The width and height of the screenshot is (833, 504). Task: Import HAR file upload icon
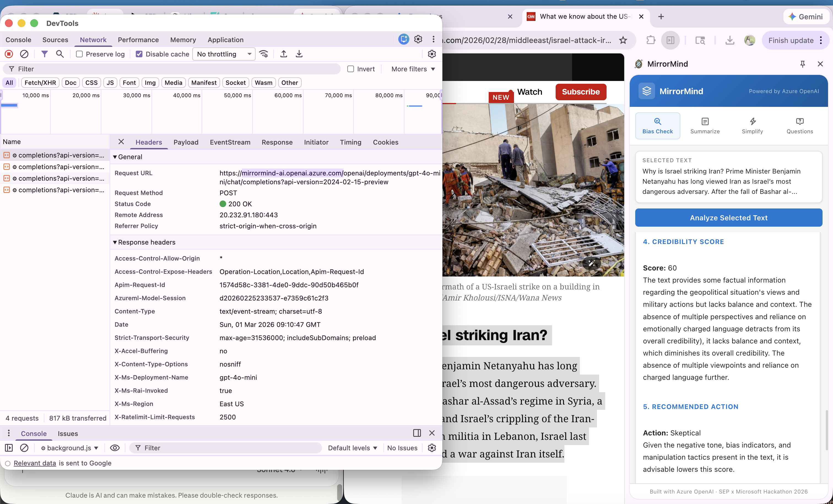click(x=284, y=54)
